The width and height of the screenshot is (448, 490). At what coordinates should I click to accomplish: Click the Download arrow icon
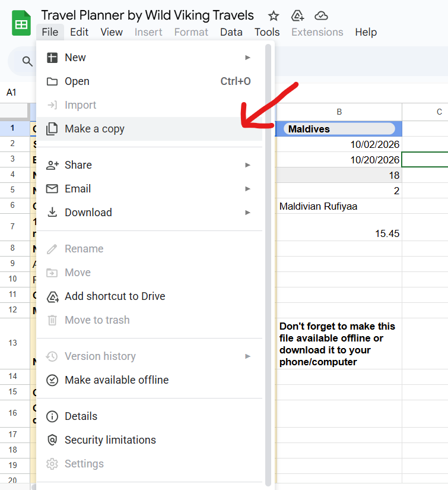coord(52,212)
